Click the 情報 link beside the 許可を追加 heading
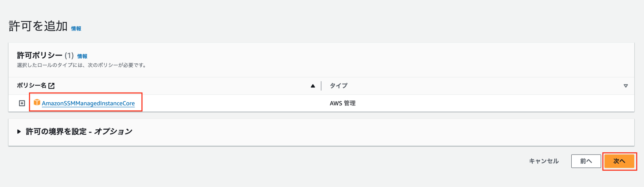The image size is (644, 187). [x=77, y=28]
